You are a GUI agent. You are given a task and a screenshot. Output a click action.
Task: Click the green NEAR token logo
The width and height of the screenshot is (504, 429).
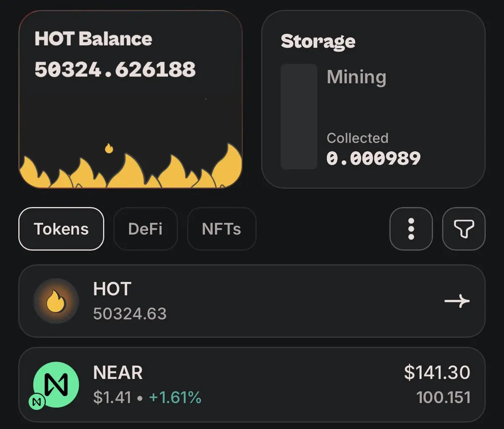click(56, 384)
